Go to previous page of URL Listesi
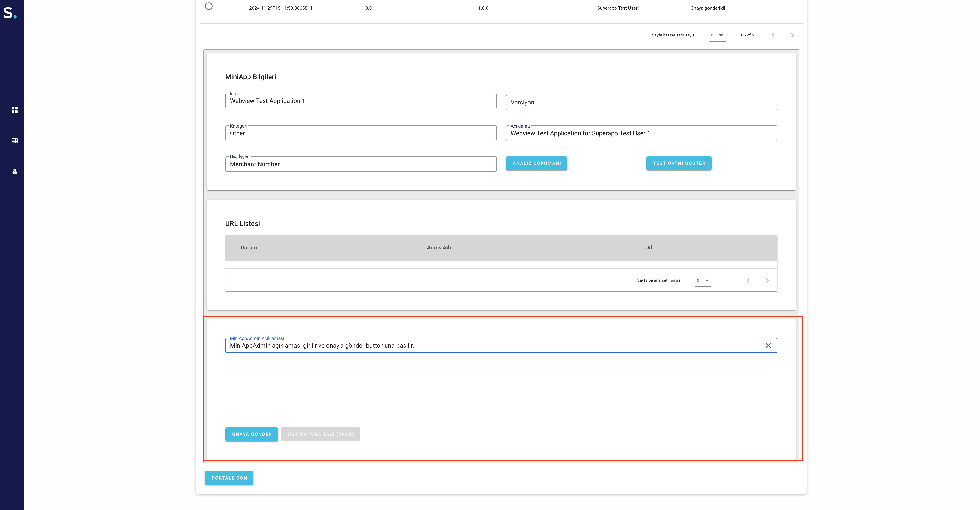 748,280
